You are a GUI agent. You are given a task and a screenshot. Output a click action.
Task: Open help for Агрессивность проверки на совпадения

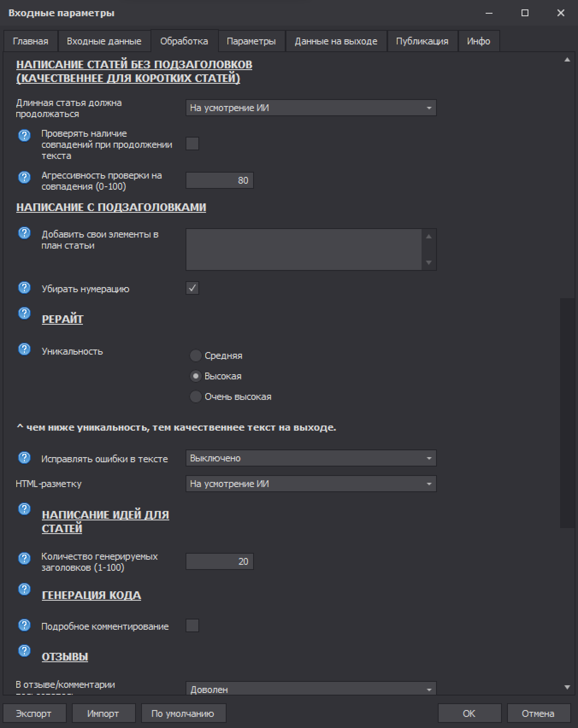[x=24, y=177]
